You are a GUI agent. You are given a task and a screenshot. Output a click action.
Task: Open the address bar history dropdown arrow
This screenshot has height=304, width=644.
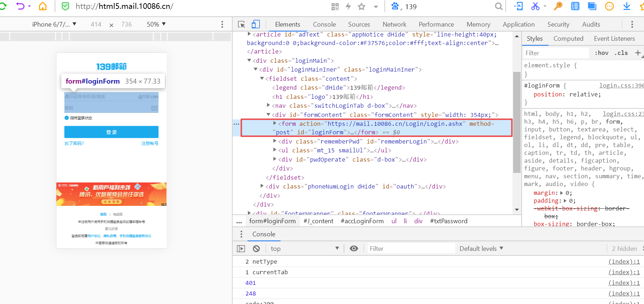coord(376,7)
